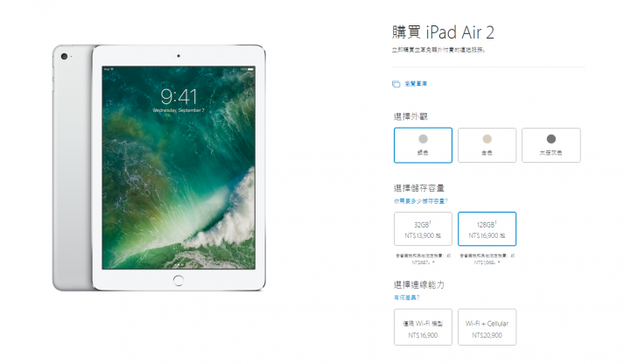
Task: Open the storage capacity help link
Action: 421,201
